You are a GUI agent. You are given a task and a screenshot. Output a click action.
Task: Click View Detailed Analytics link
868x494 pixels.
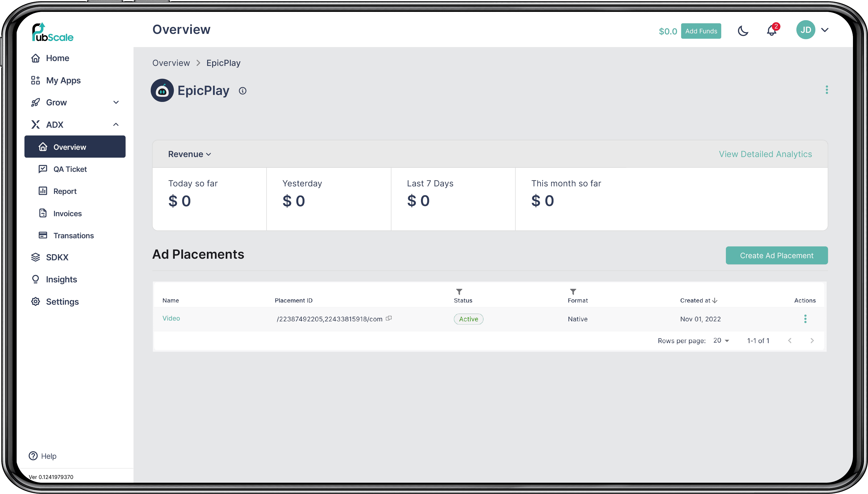[x=765, y=154]
